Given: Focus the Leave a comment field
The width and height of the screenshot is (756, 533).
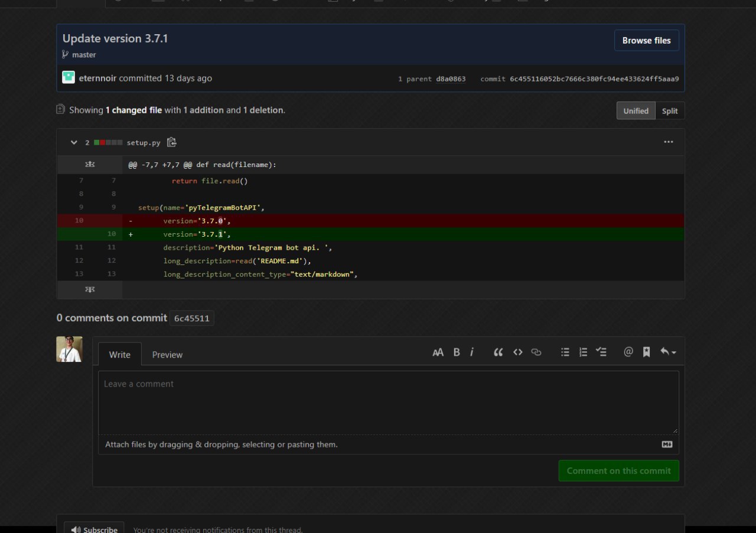Looking at the screenshot, I should [x=389, y=403].
